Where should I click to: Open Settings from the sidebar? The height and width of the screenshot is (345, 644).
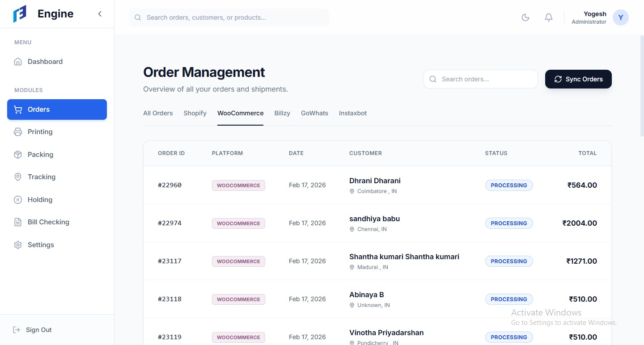tap(41, 245)
